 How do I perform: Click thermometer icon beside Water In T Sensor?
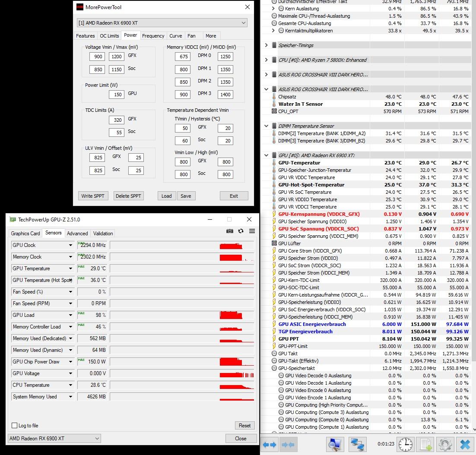point(274,104)
